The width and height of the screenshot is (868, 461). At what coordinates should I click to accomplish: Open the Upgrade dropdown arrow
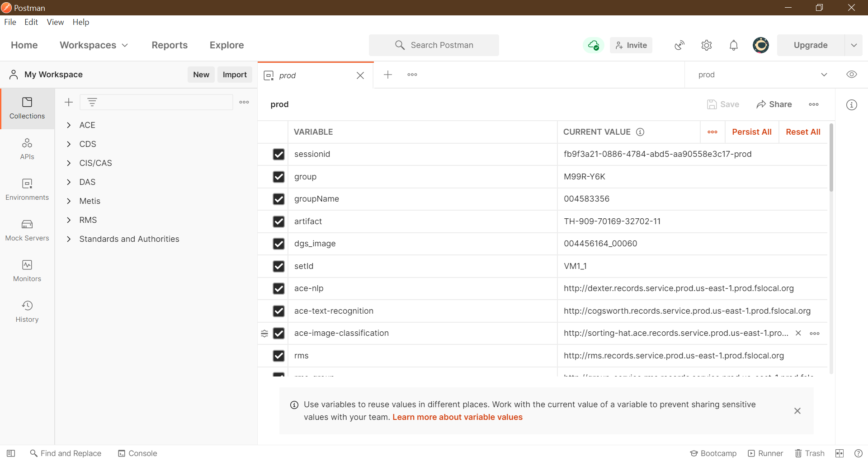coord(854,45)
